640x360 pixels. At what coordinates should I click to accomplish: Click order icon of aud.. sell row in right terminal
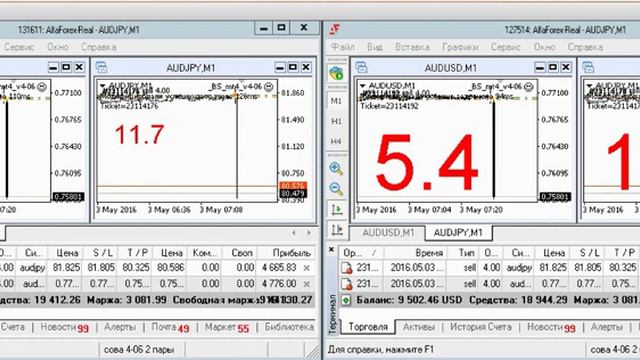[347, 284]
